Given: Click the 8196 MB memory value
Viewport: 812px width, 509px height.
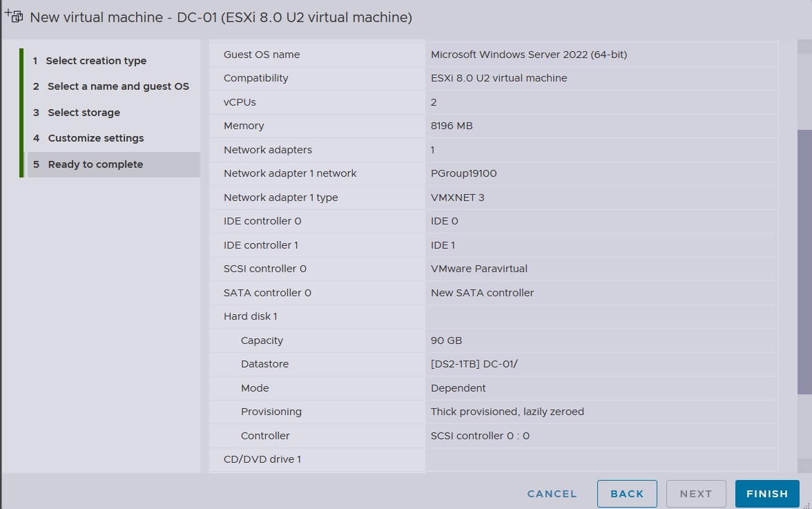Looking at the screenshot, I should (x=452, y=126).
